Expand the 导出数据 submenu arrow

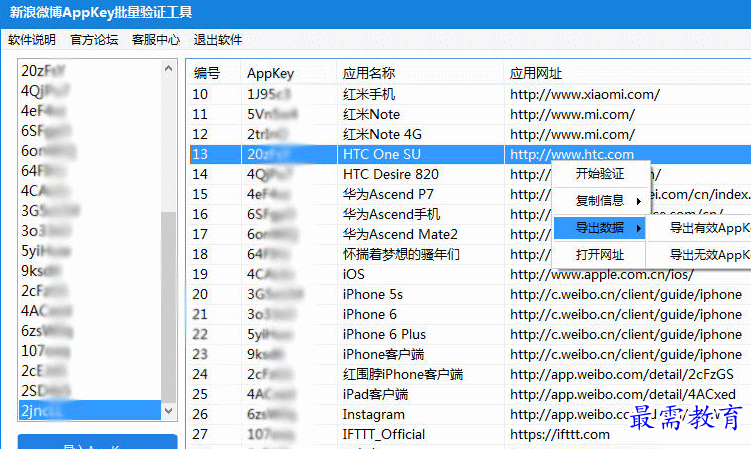click(x=638, y=229)
